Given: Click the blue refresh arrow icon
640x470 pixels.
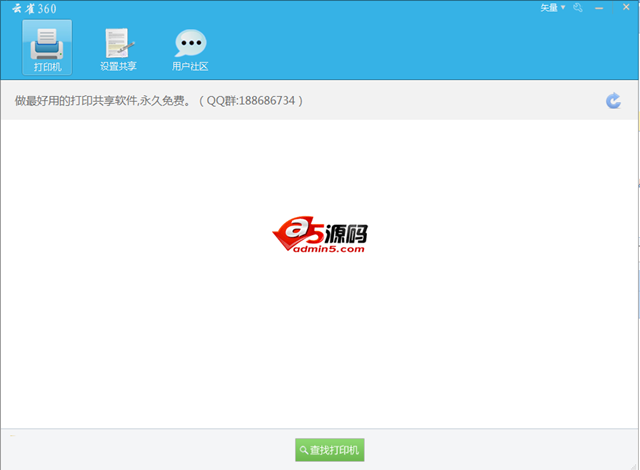Looking at the screenshot, I should 613,100.
